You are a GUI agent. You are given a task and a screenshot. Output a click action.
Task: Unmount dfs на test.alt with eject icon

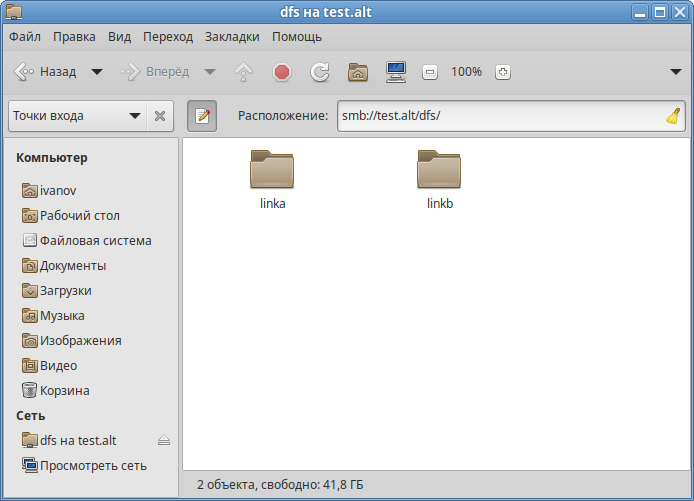(x=164, y=441)
